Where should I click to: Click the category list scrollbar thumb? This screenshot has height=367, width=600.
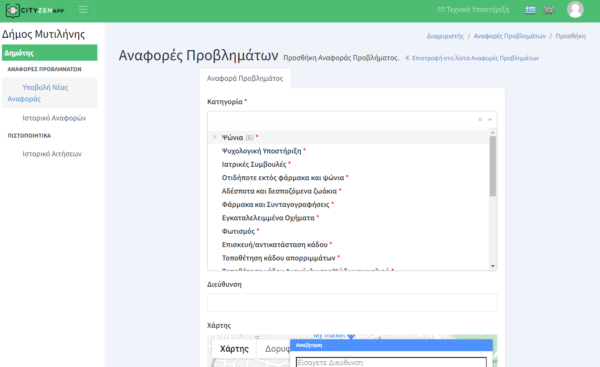493,166
